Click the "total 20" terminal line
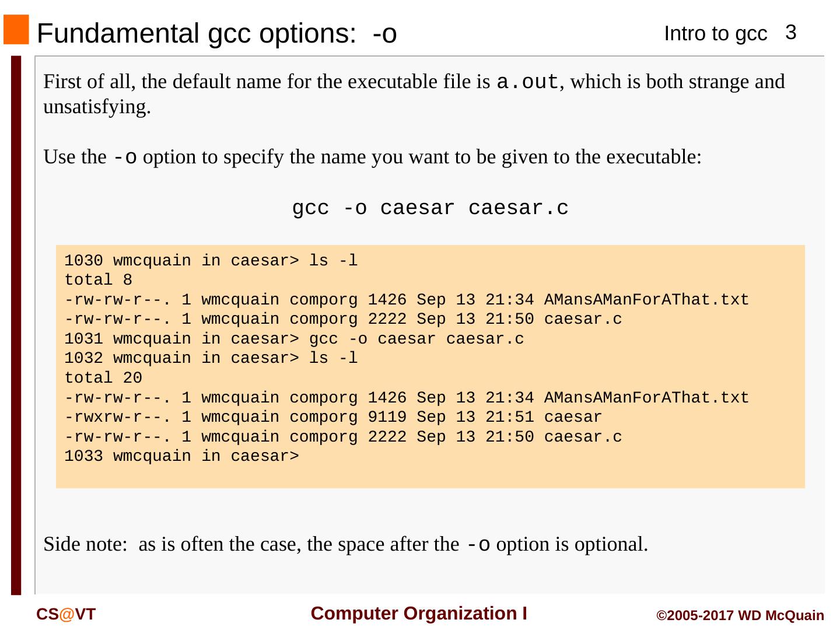Screen dimensions: 840x630 [103, 378]
